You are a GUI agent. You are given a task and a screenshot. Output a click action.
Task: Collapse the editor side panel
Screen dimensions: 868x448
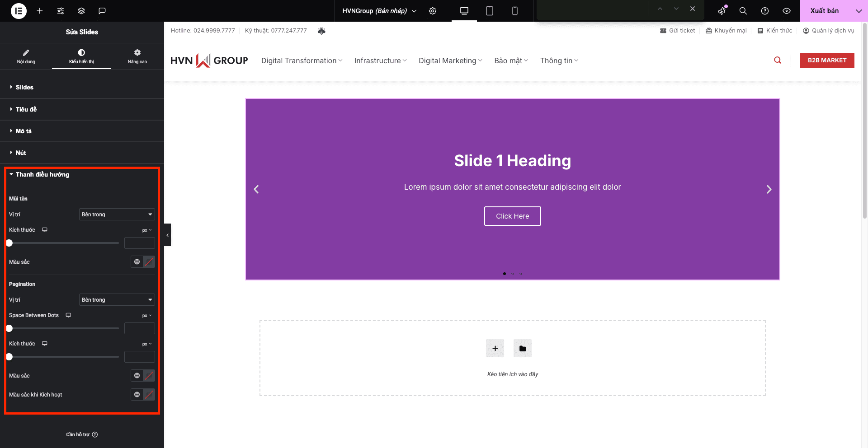coord(167,235)
